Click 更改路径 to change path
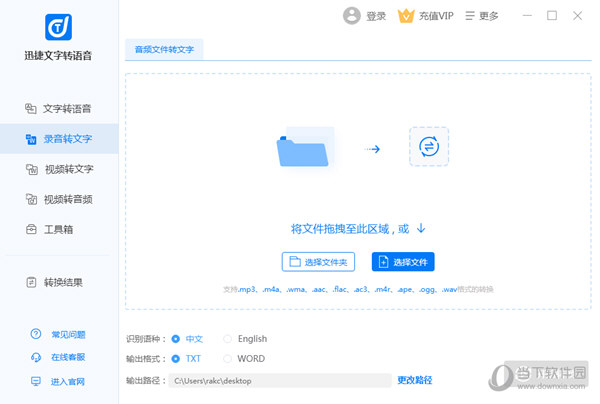 415,380
